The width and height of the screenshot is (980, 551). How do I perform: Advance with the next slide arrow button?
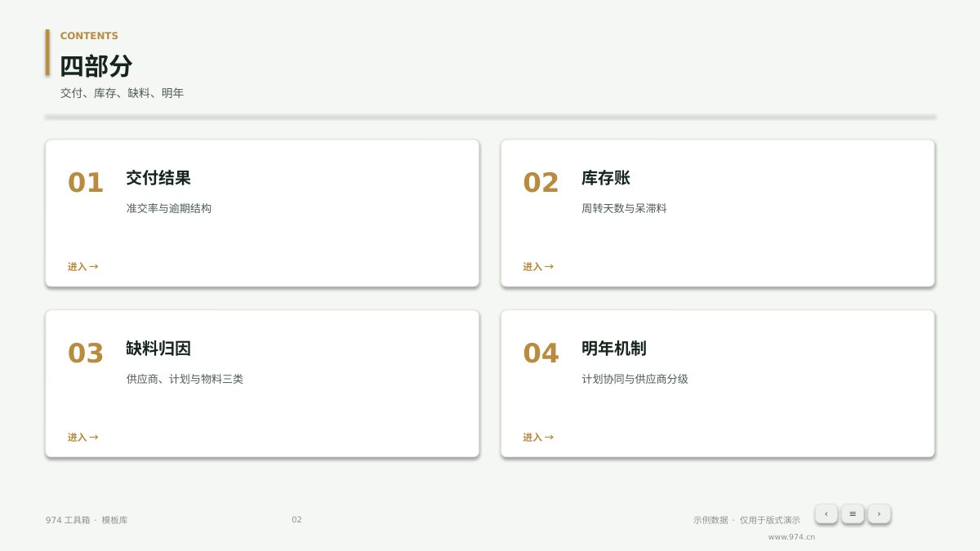coord(879,513)
